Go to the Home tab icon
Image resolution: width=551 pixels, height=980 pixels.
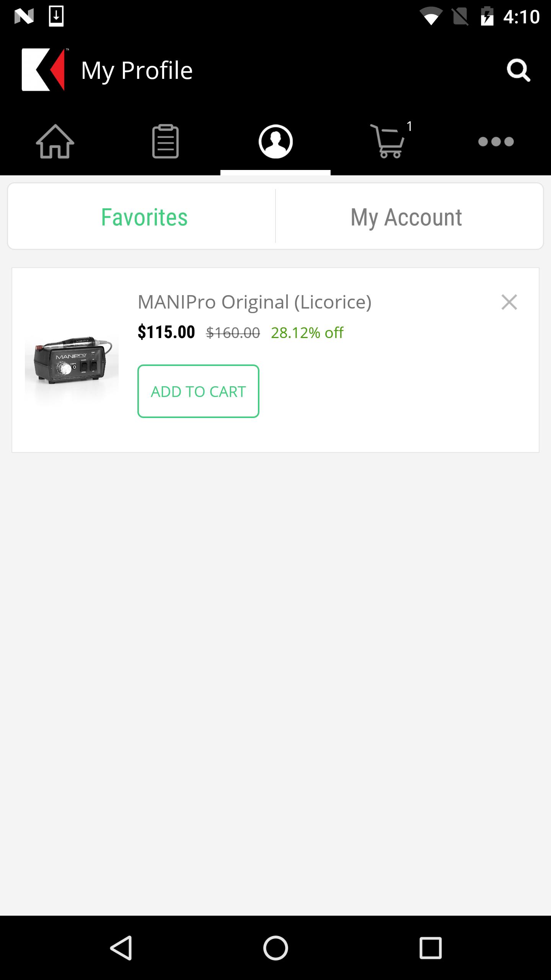pyautogui.click(x=55, y=141)
